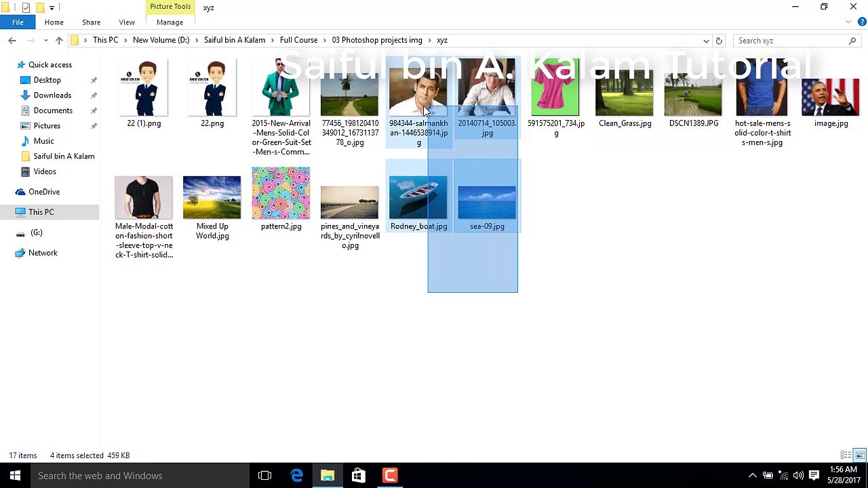Switch to the Share ribbon tab

click(91, 22)
